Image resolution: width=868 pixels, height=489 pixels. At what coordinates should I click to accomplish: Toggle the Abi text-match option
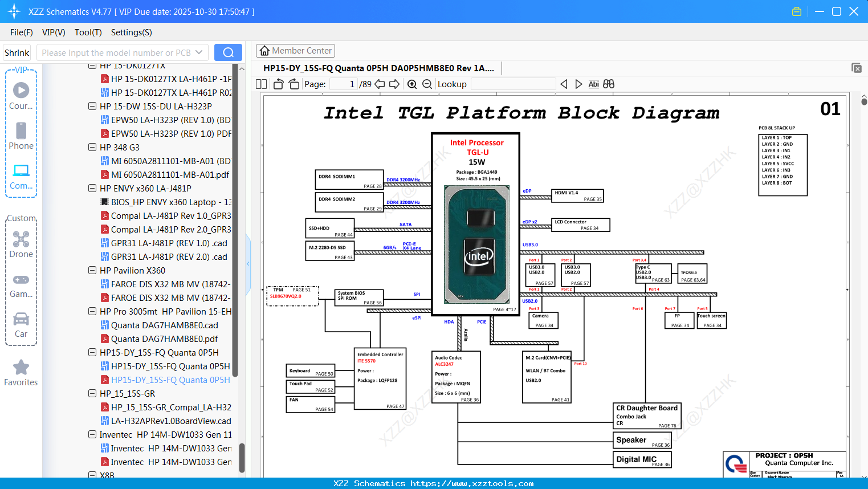coord(594,84)
